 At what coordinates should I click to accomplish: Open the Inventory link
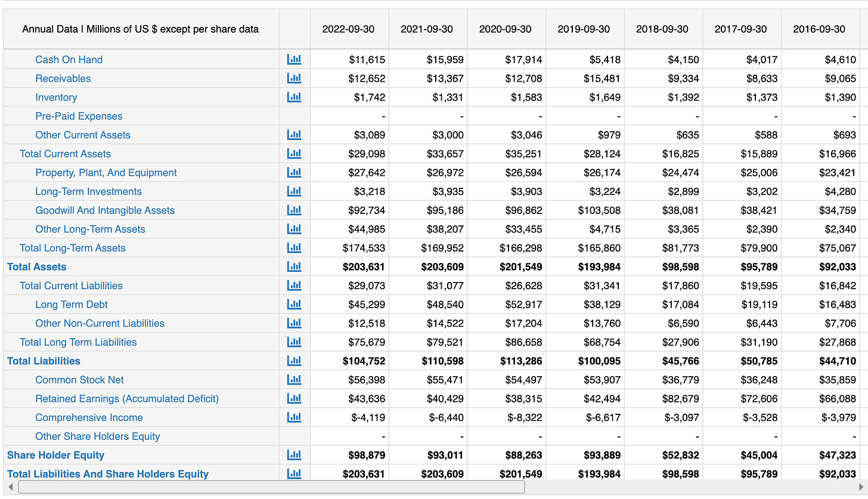pos(56,97)
